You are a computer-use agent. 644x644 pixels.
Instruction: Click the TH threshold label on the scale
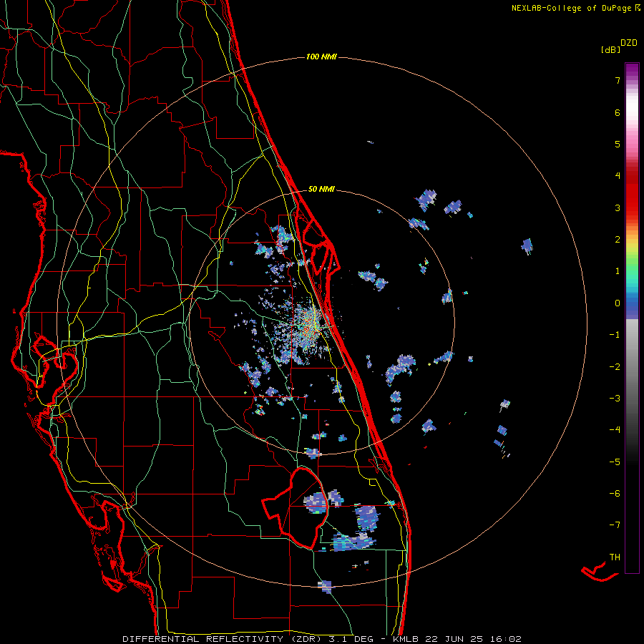(x=615, y=557)
